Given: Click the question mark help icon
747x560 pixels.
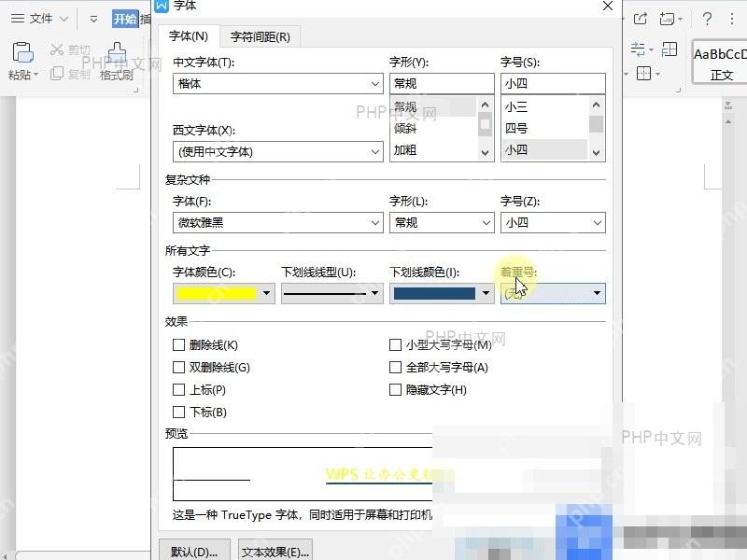Looking at the screenshot, I should coord(708,19).
